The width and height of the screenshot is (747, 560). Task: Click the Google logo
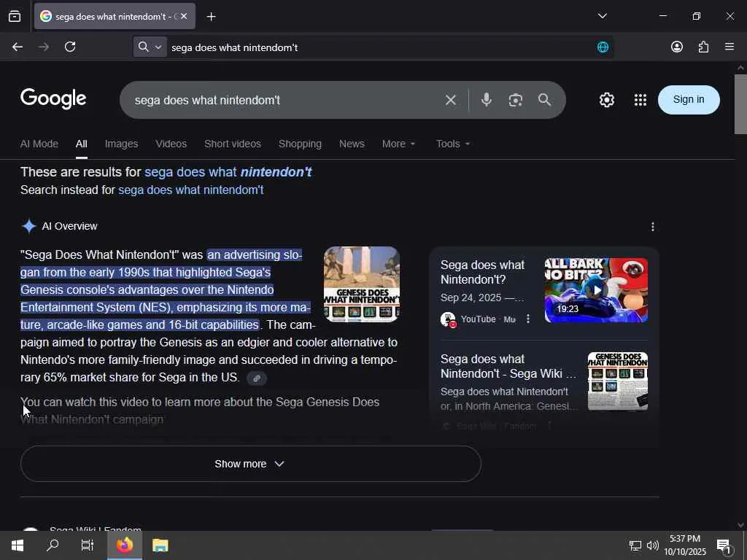[x=53, y=99]
